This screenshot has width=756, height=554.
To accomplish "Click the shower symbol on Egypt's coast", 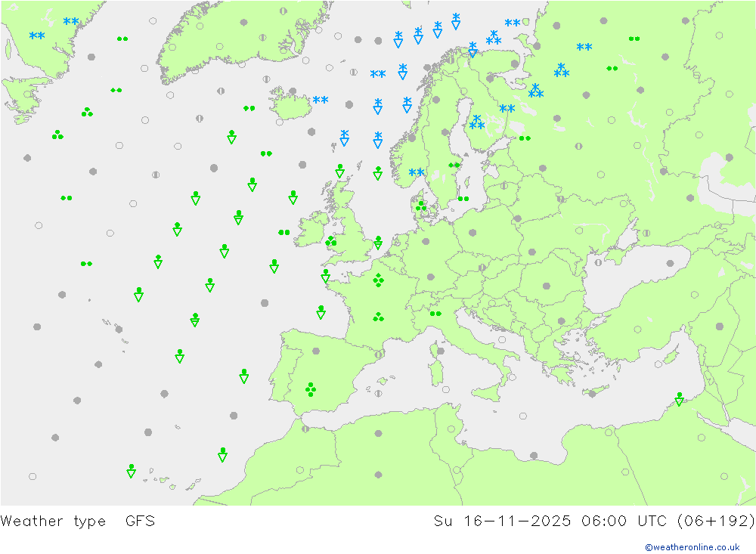I will [x=680, y=399].
